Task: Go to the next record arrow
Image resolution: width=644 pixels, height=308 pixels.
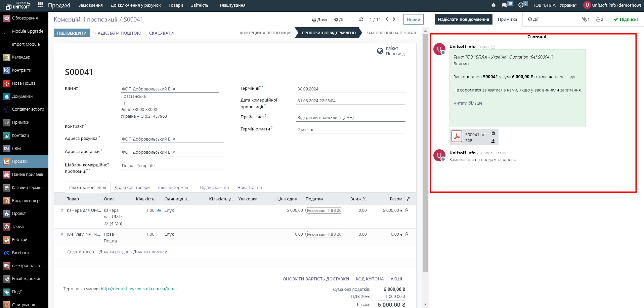Action: (x=394, y=19)
